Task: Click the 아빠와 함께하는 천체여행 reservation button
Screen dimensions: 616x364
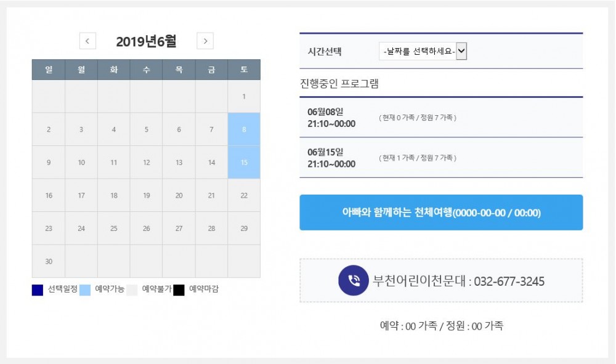Action: (441, 212)
